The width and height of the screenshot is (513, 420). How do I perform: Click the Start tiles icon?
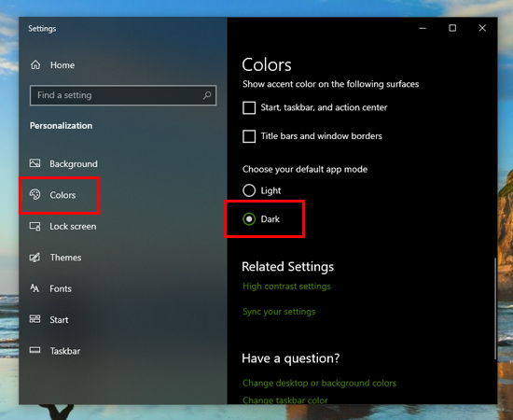click(35, 319)
